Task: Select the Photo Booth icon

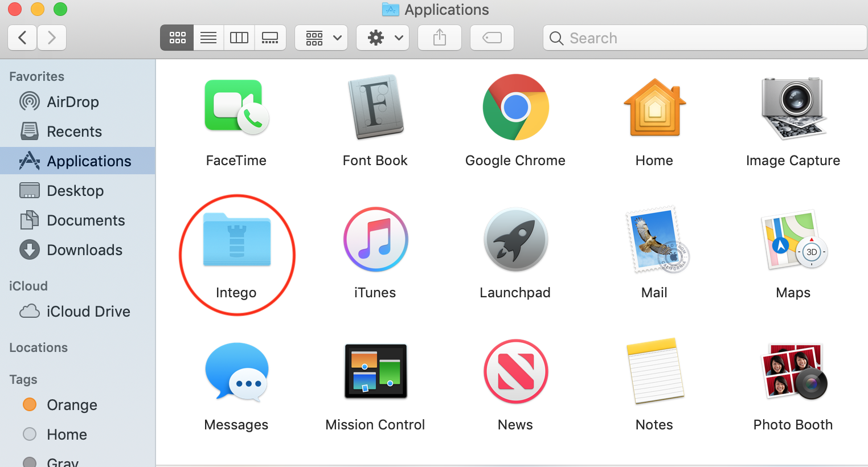Action: [x=794, y=371]
